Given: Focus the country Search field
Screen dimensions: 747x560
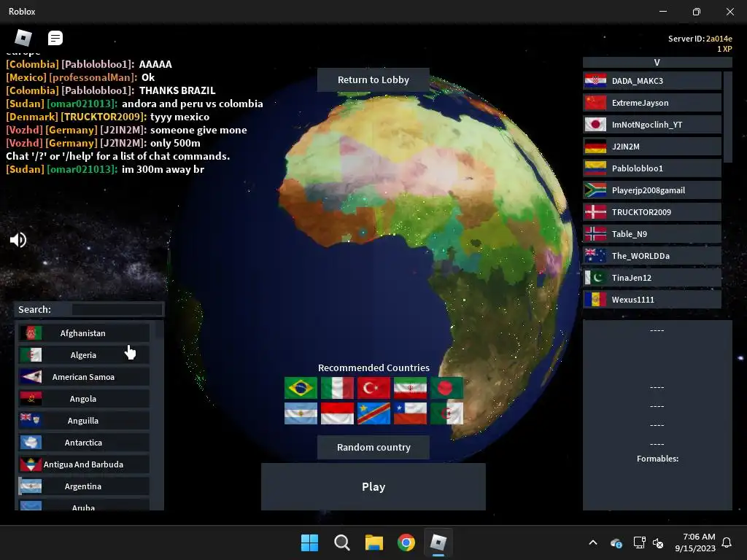Looking at the screenshot, I should click(x=117, y=309).
